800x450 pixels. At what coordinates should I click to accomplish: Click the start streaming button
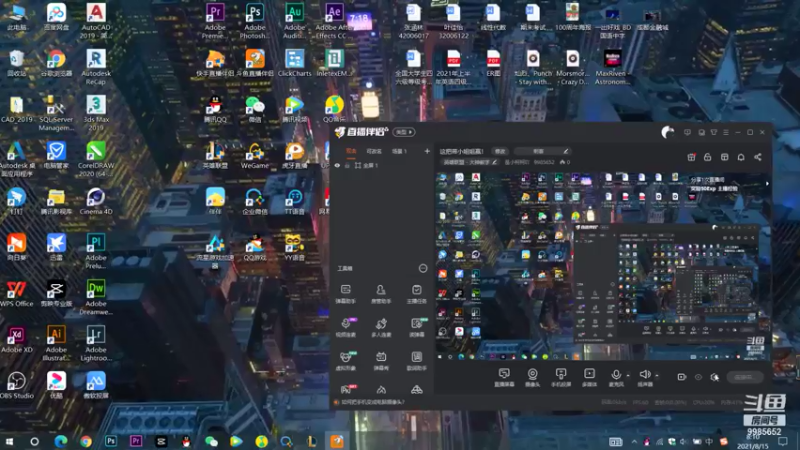pos(745,377)
